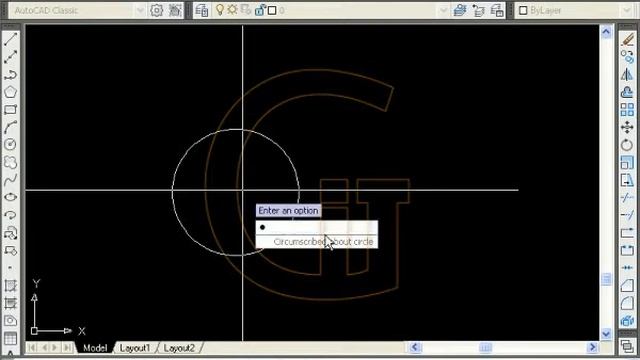Select the Ellipse Arc tool
The height and width of the screenshot is (360, 640).
coord(11,215)
